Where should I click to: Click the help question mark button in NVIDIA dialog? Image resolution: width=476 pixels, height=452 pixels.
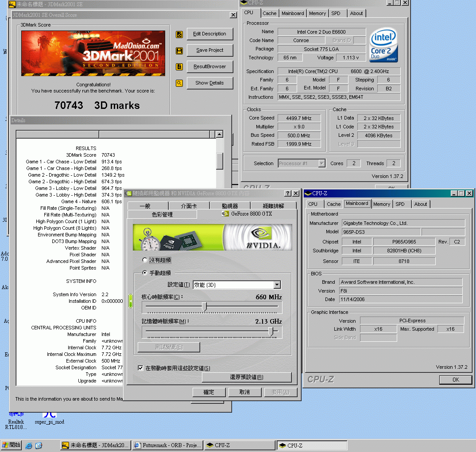(x=288, y=193)
